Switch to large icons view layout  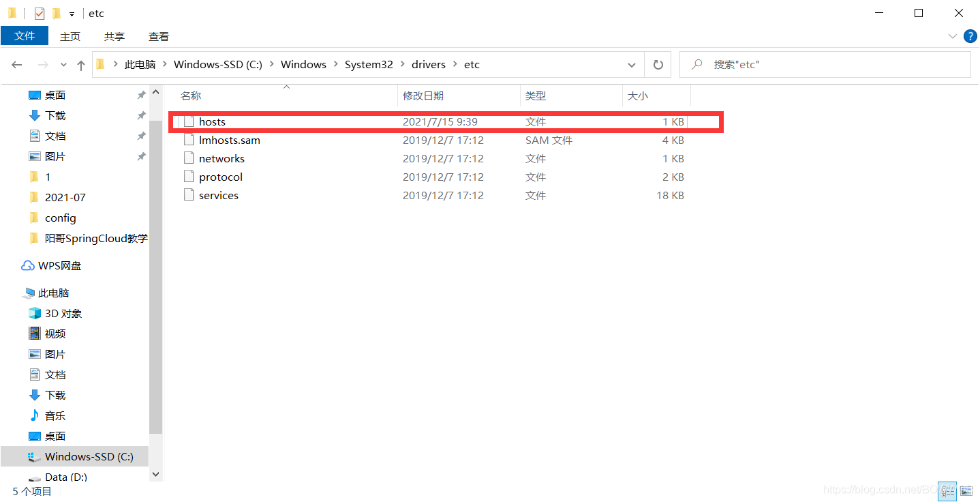pyautogui.click(x=965, y=490)
